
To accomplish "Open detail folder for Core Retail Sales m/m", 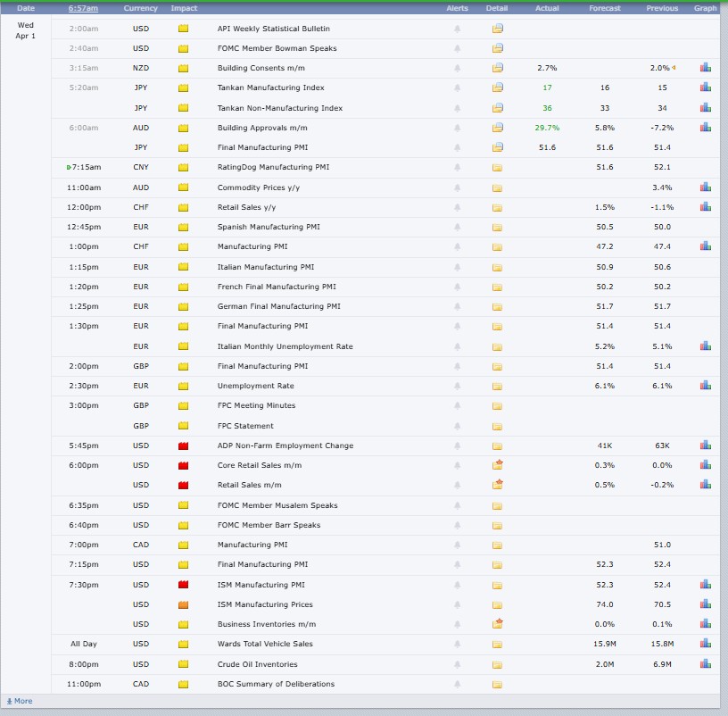I will tap(498, 465).
